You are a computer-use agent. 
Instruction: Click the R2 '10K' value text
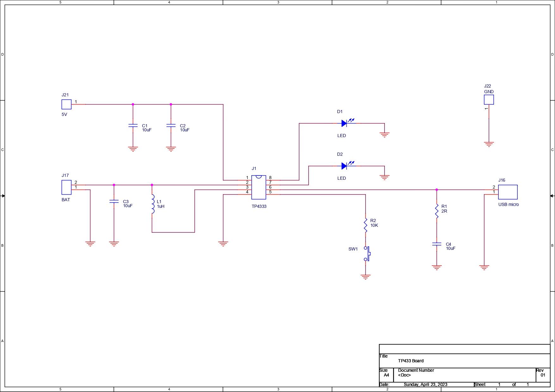tap(374, 225)
